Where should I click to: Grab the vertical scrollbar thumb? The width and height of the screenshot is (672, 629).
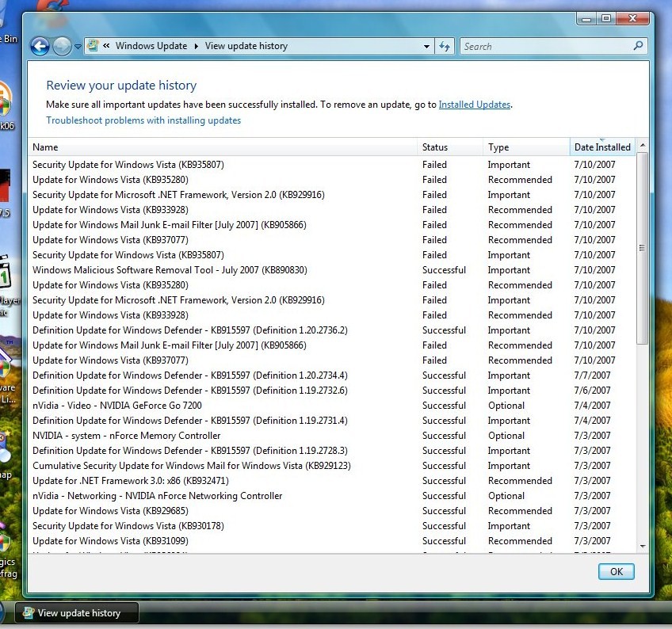(x=642, y=248)
